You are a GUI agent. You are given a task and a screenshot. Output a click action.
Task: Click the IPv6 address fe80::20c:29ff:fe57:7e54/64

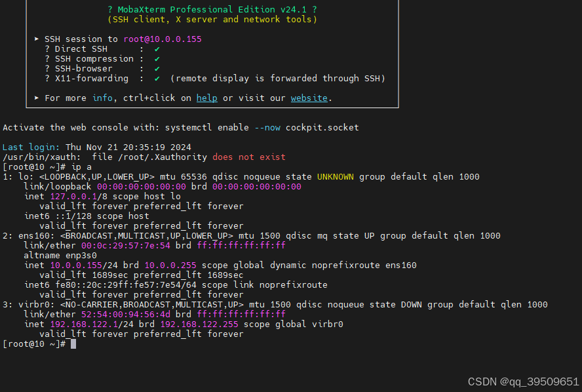coord(126,284)
